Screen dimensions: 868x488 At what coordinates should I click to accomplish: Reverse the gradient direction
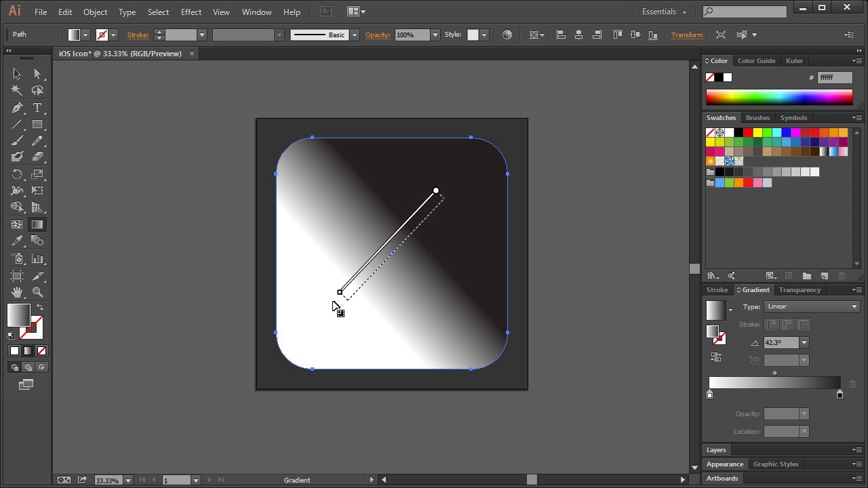pos(716,357)
